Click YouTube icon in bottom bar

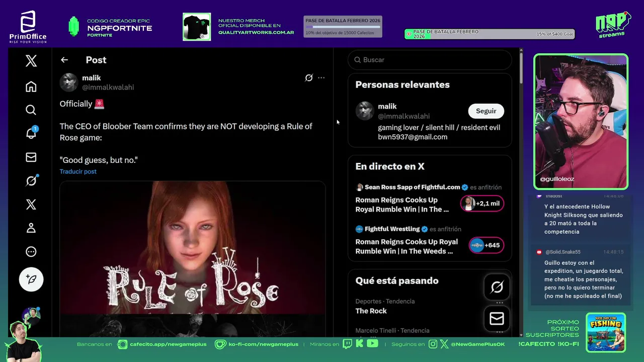click(x=372, y=344)
